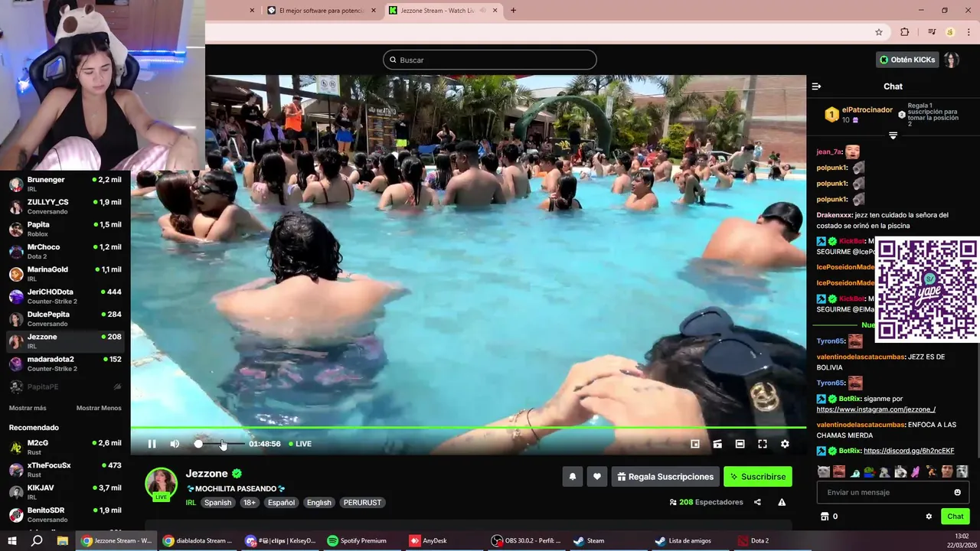This screenshot has width=980, height=551.
Task: Open Jezzone's live avatar
Action: point(162,484)
